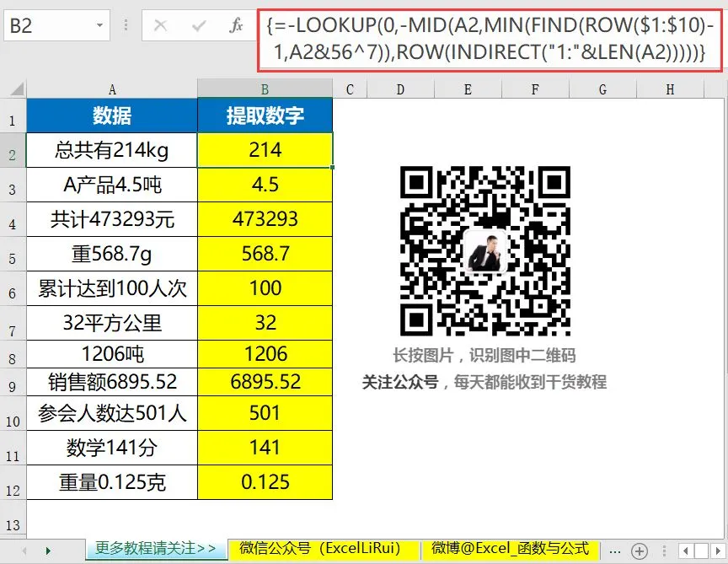This screenshot has height=564, width=728.
Task: Select yellow cell with value 214
Action: point(265,150)
